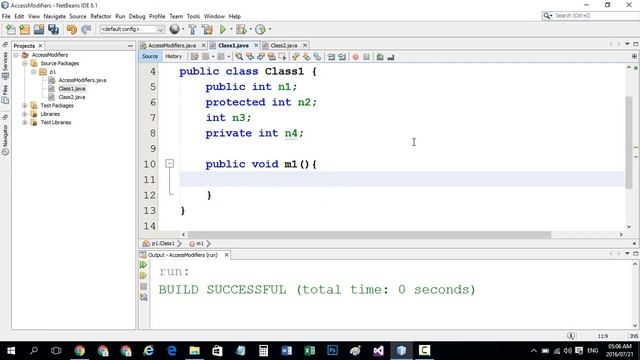Image resolution: width=640 pixels, height=360 pixels.
Task: Click the New Project toolbar icon
Action: pos(24,29)
